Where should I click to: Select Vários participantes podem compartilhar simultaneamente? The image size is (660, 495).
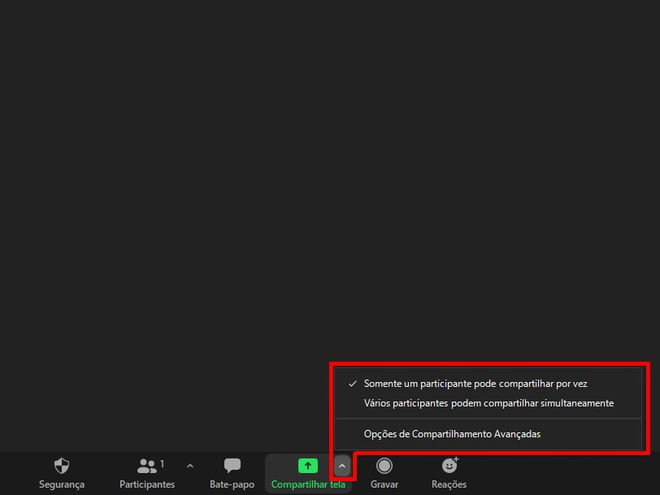pyautogui.click(x=487, y=403)
